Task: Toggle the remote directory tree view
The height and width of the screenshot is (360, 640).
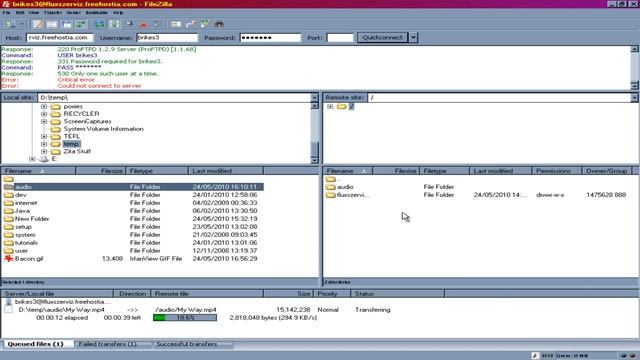Action: tap(66, 24)
